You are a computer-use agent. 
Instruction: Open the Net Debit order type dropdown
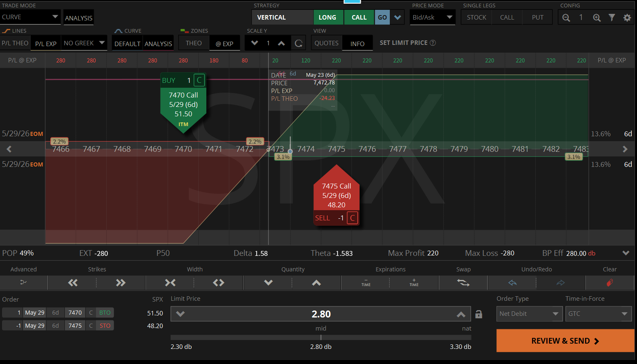coord(529,314)
